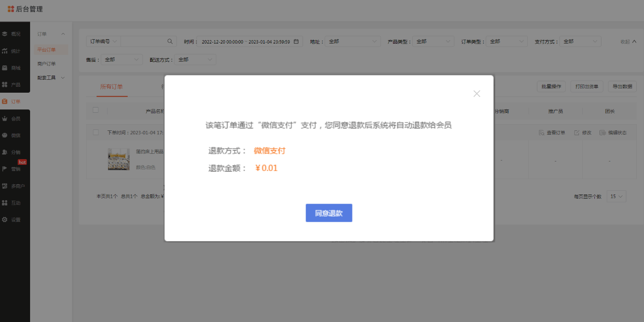Screen dimensions: 644x322
Task: Close the refund dialog with the X
Action: [477, 94]
